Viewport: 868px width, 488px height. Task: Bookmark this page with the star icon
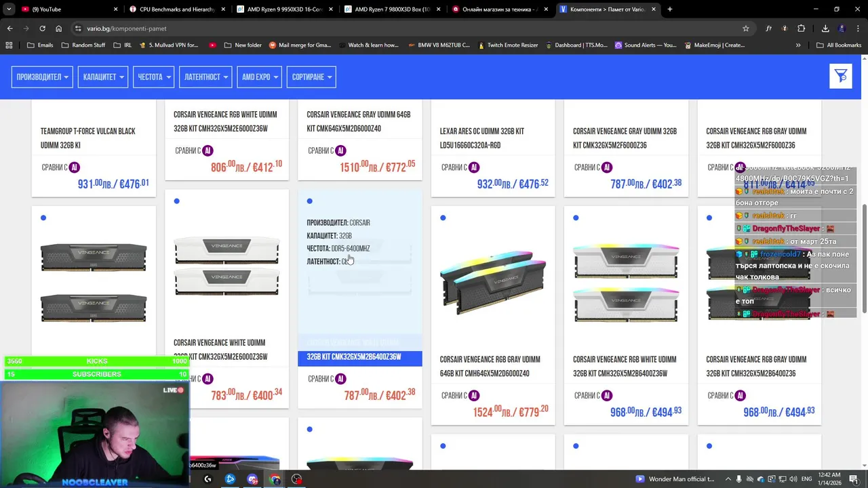(746, 28)
